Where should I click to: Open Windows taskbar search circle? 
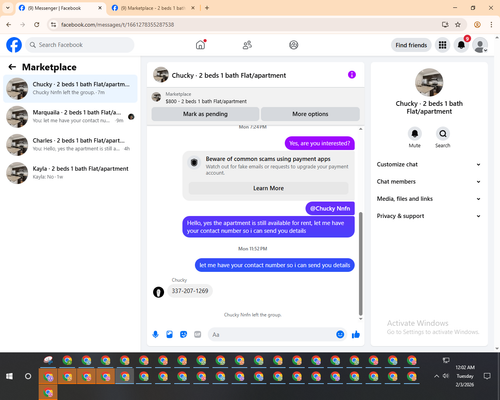(x=28, y=376)
